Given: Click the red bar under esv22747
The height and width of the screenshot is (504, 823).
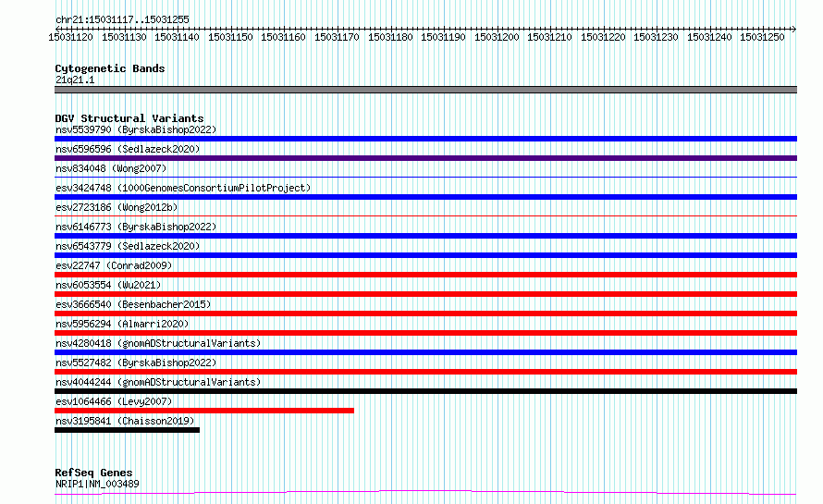Looking at the screenshot, I should (425, 275).
